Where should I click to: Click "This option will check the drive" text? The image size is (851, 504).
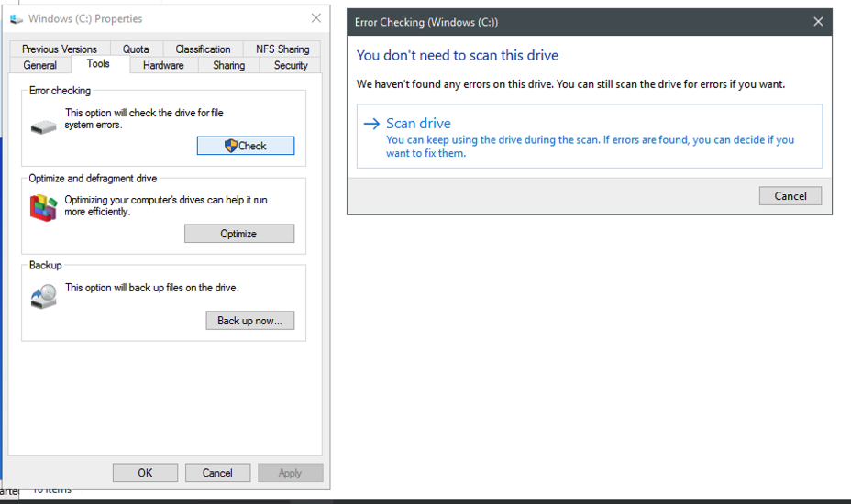144,119
